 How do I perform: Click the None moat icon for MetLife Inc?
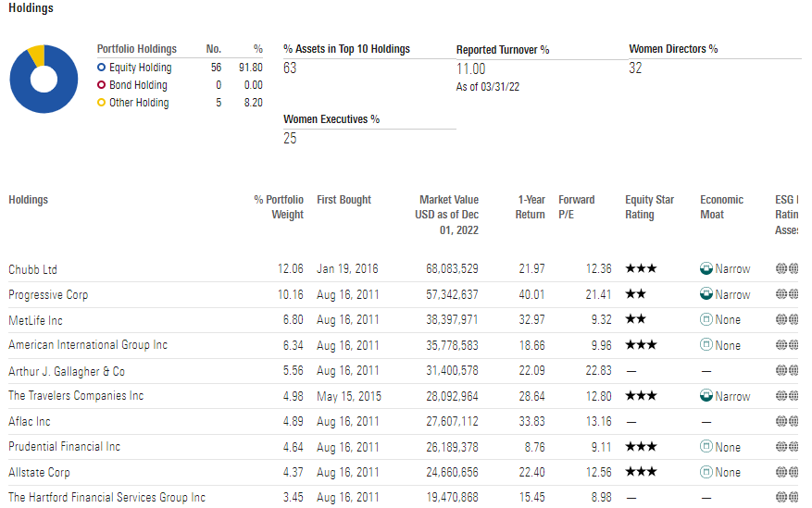point(706,319)
